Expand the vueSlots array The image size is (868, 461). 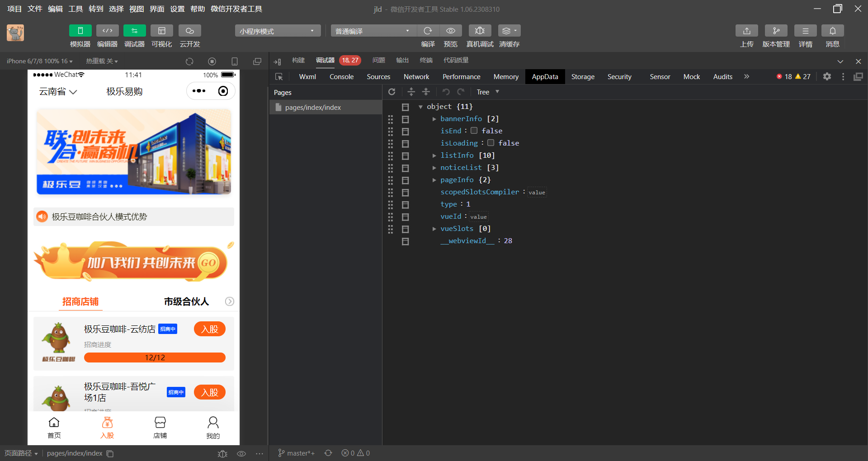pos(434,229)
